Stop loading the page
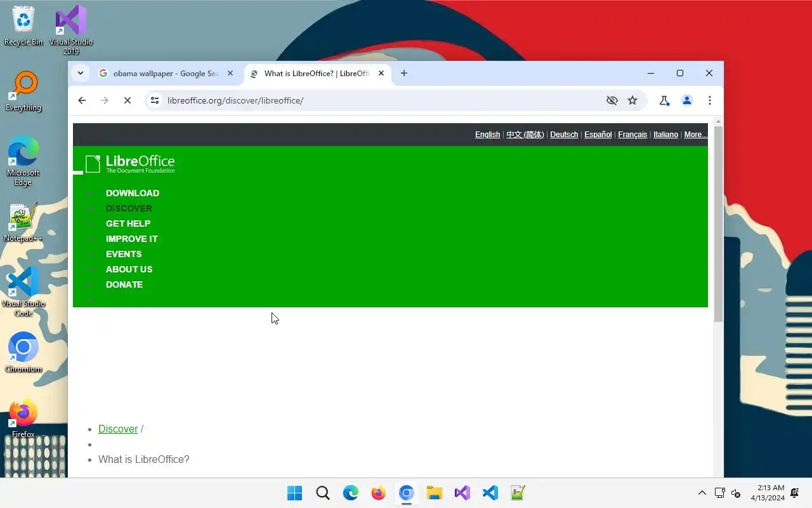 pos(128,100)
